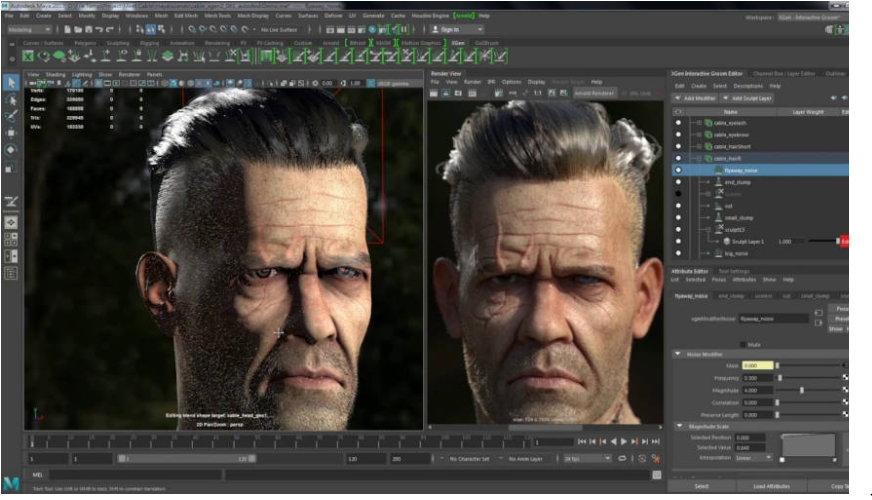
Task: Click the Mask value input field
Action: pos(757,365)
